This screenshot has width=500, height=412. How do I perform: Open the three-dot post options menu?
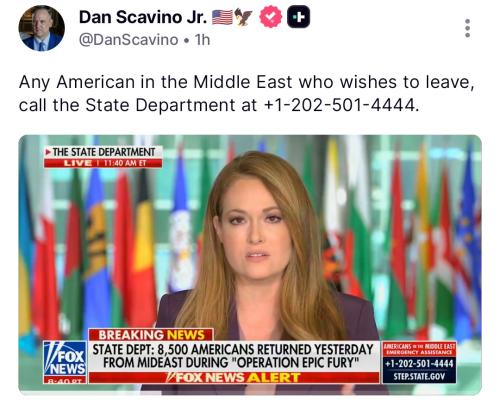[467, 28]
